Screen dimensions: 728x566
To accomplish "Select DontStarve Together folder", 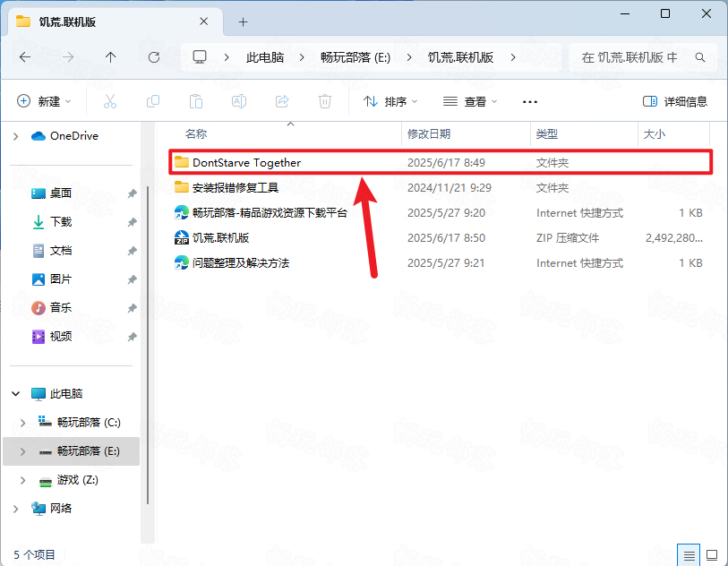I will click(441, 162).
